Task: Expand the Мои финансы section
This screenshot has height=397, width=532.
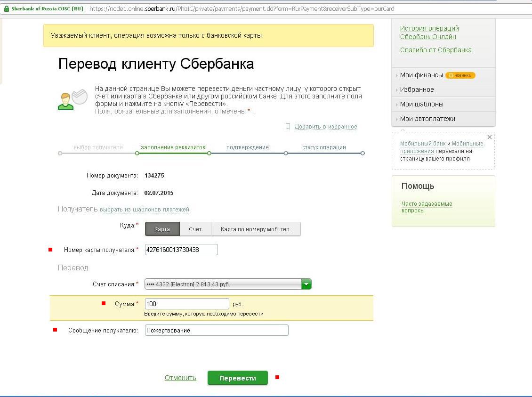Action: [x=421, y=75]
